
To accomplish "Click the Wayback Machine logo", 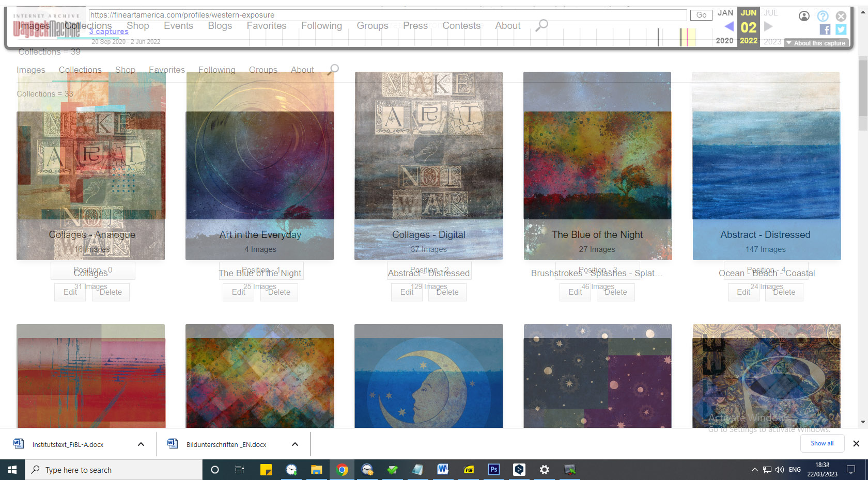I will [x=47, y=27].
